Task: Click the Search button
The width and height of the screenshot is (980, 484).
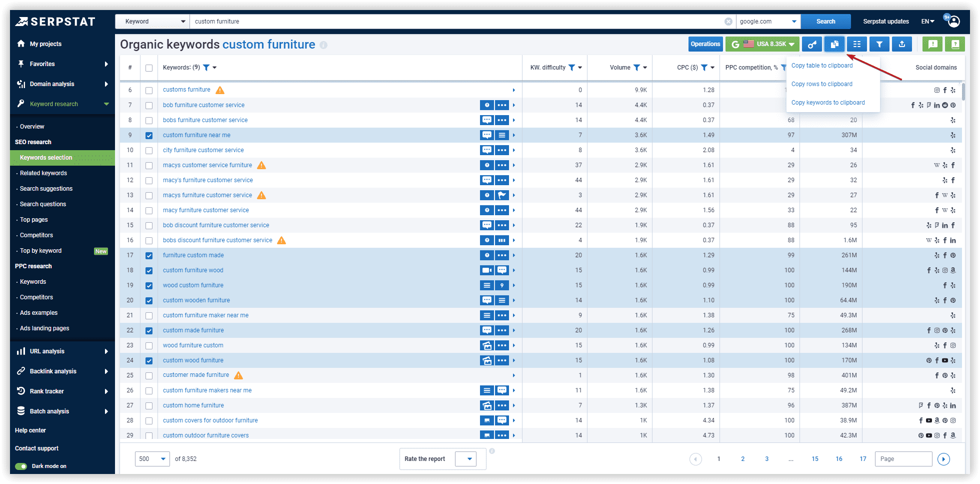Action: point(826,22)
